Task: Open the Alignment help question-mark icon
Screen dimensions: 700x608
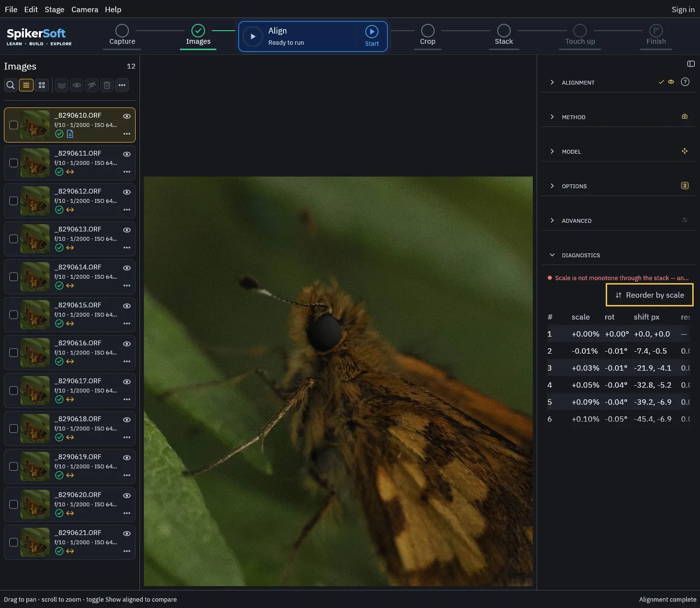Action: point(685,82)
